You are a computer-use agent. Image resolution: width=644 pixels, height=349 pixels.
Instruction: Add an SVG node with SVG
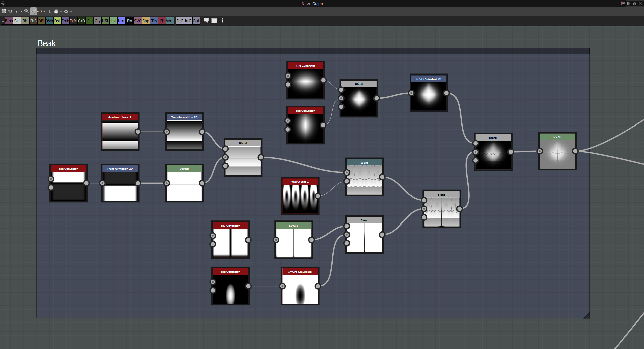click(138, 21)
